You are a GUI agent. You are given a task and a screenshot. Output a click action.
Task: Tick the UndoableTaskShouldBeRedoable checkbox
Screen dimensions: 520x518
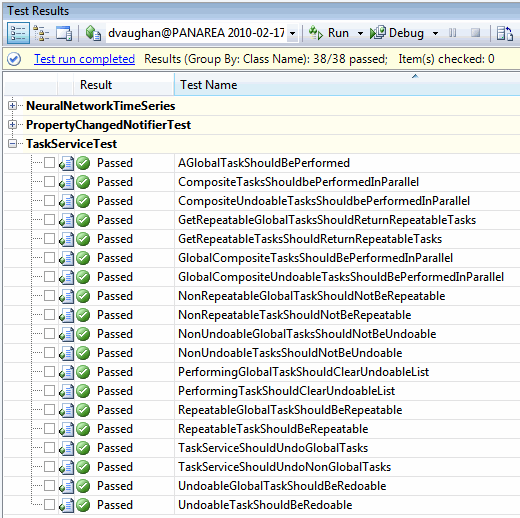tap(49, 505)
